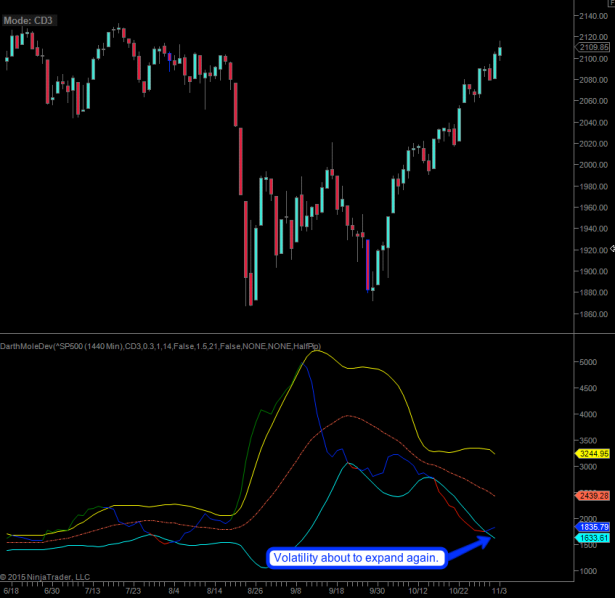Click the 9/30 date on time axis
This screenshot has width=615, height=598.
tap(377, 591)
